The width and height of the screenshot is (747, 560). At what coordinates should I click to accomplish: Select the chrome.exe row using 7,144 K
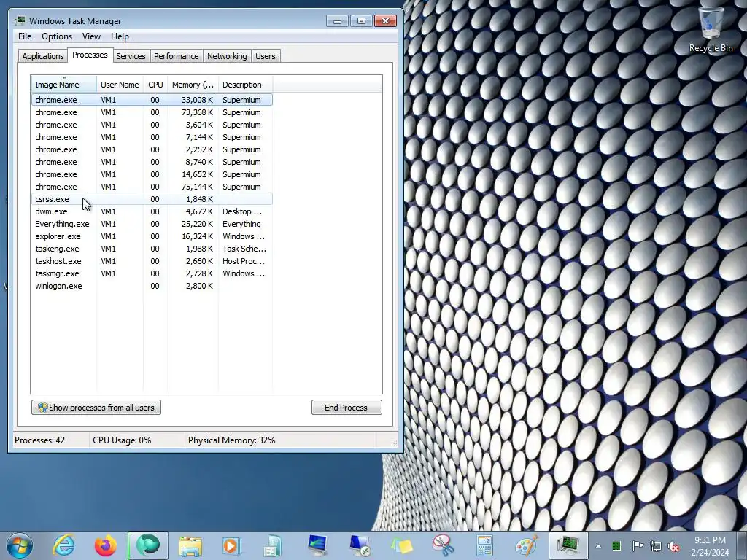coord(152,137)
